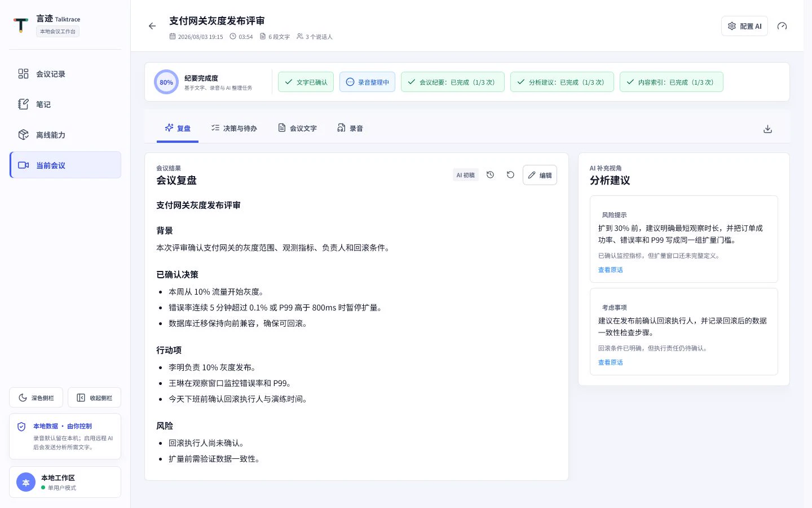812x508 pixels.
Task: Switch to the 决策与待办 tab
Action: point(234,129)
